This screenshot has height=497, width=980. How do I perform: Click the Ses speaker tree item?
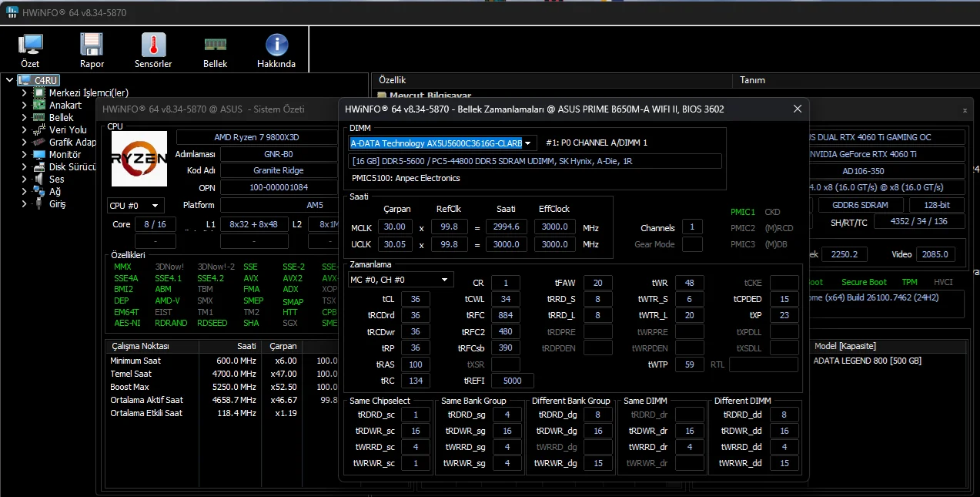pos(56,179)
